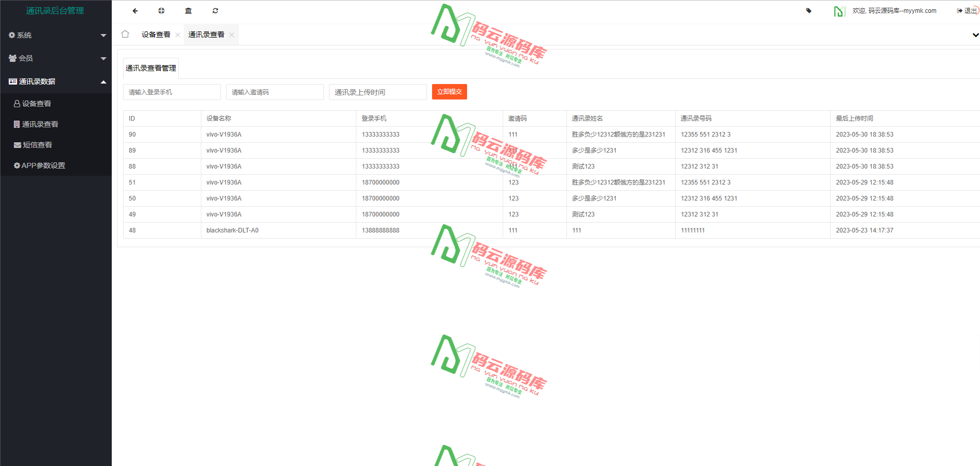The width and height of the screenshot is (980, 466).
Task: Close the 通讯录查看 tab
Action: 232,35
